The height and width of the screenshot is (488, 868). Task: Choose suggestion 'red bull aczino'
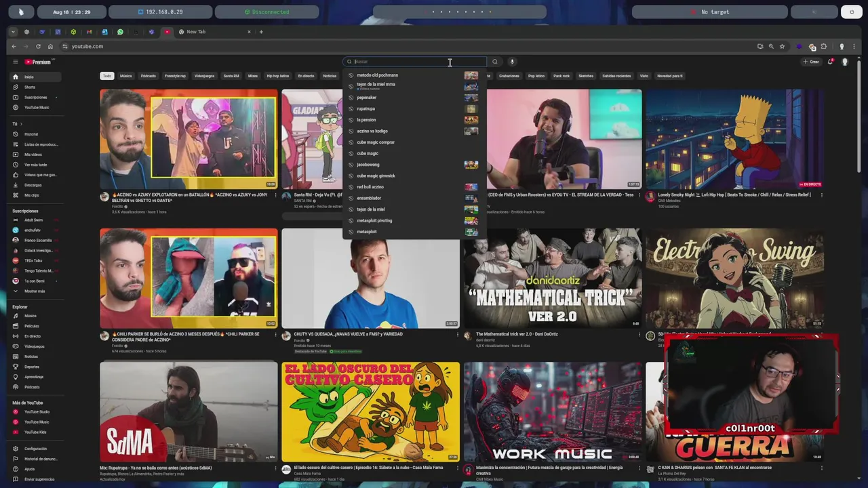tap(414, 187)
